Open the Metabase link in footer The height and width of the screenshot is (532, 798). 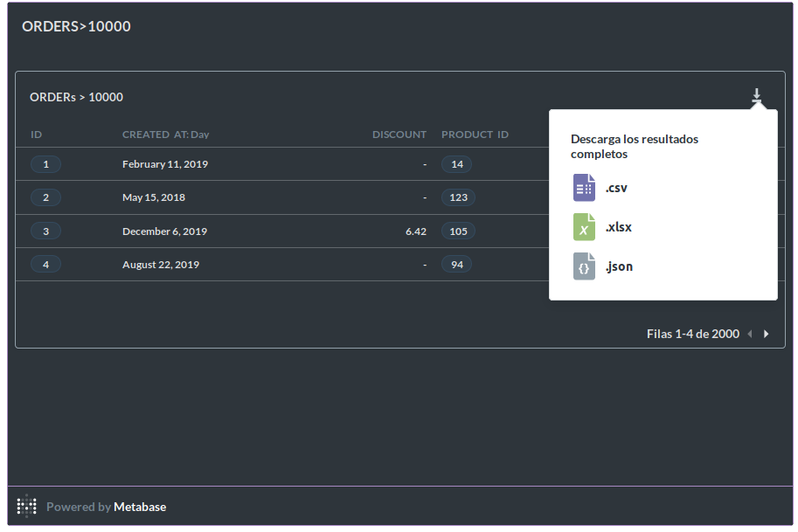(x=140, y=507)
